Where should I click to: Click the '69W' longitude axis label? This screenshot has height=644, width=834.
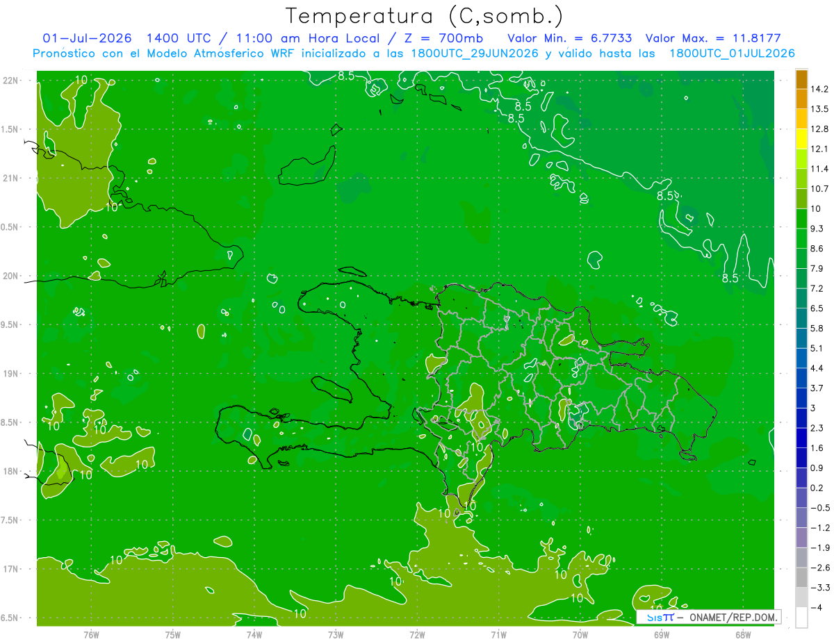pos(662,635)
